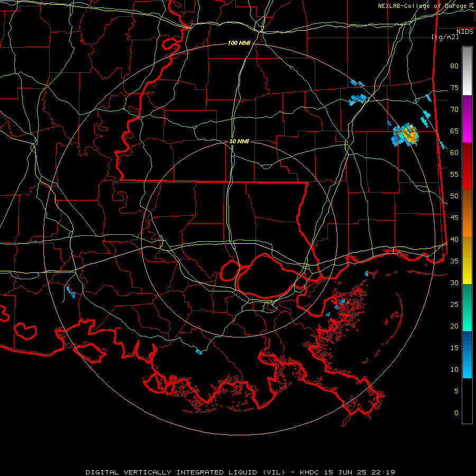Image resolution: width=476 pixels, height=476 pixels.
Task: Select the 50 NMI range ring label
Action: tap(239, 141)
